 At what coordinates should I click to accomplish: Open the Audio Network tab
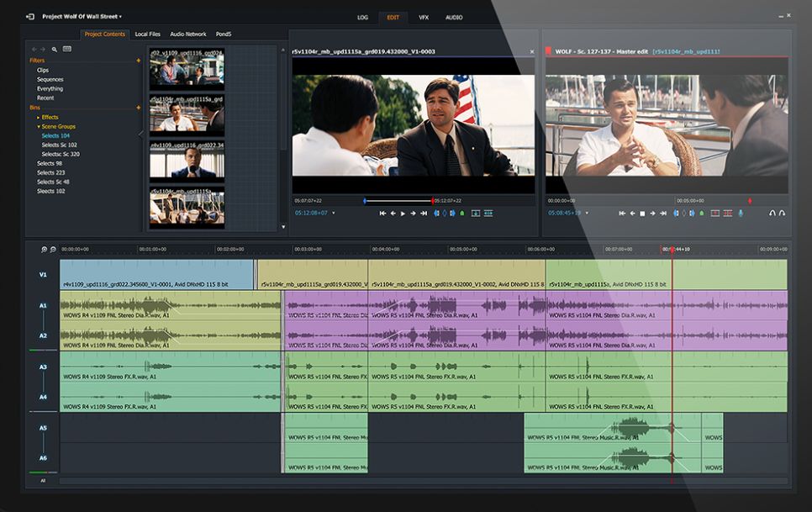pyautogui.click(x=188, y=34)
